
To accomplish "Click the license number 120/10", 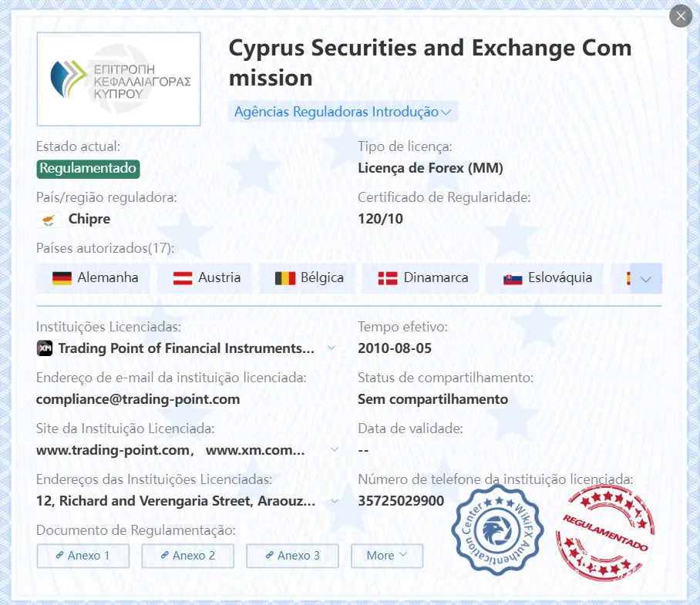I will point(380,219).
